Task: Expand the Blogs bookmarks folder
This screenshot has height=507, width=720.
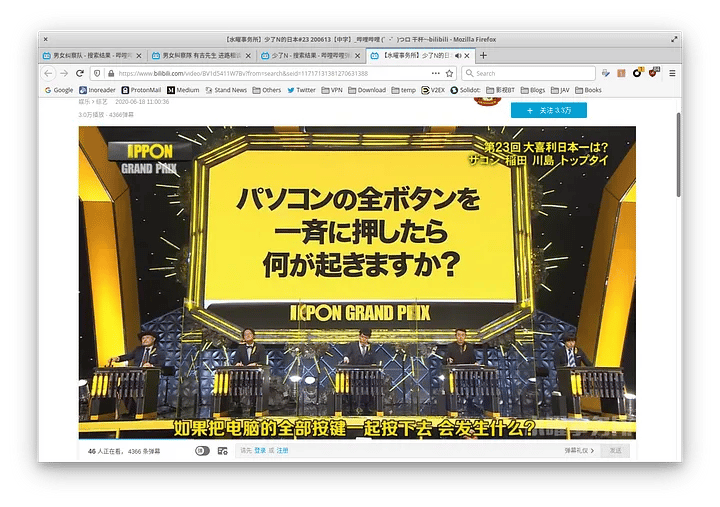Action: pyautogui.click(x=533, y=90)
